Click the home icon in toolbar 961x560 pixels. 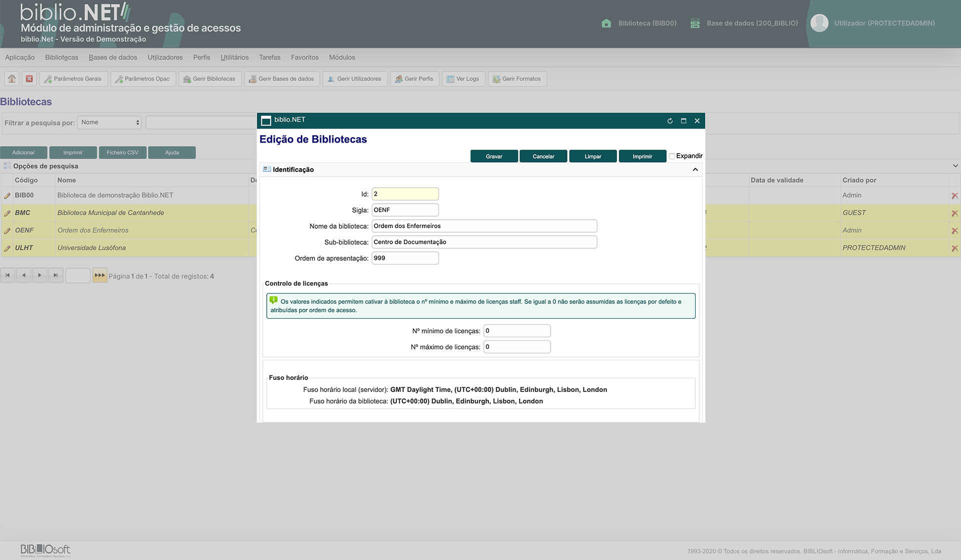point(12,79)
